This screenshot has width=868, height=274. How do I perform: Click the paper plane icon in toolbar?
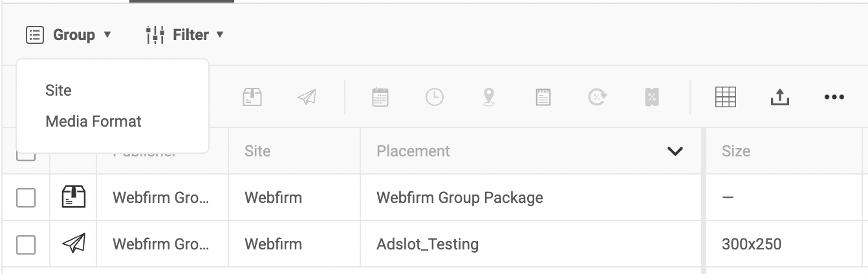pos(307,97)
